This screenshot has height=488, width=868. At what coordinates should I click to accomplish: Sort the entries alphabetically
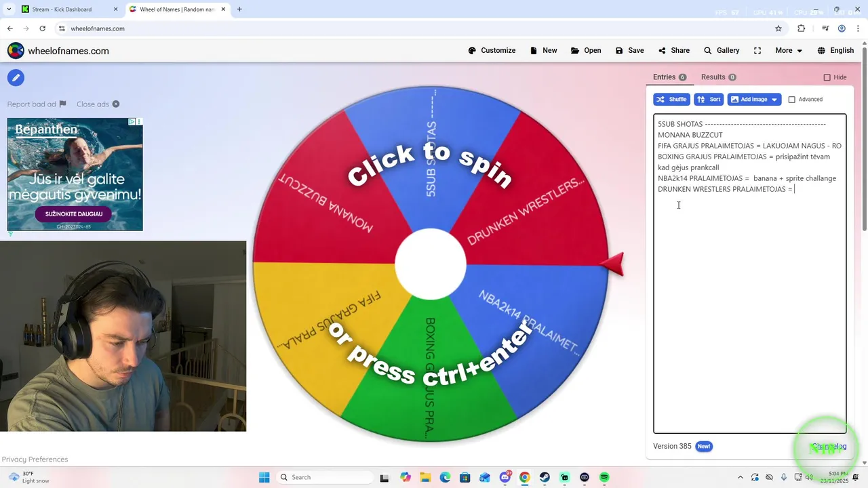click(709, 100)
